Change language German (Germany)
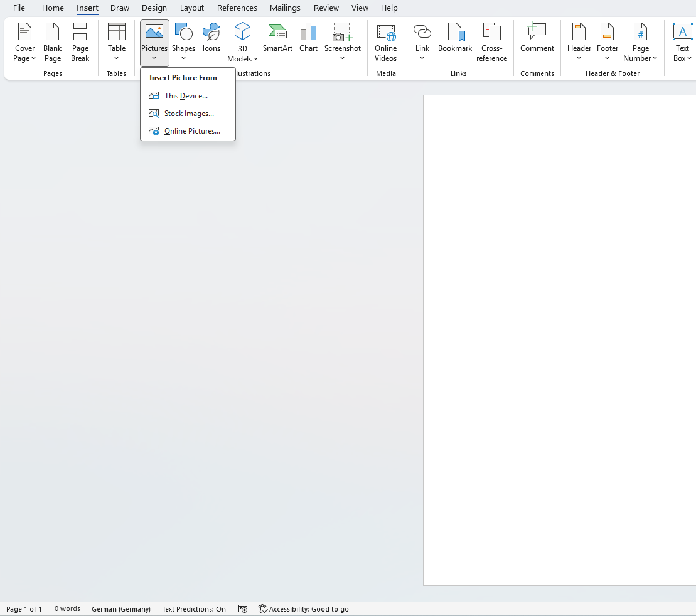Viewport: 696px width, 616px height. pos(121,609)
